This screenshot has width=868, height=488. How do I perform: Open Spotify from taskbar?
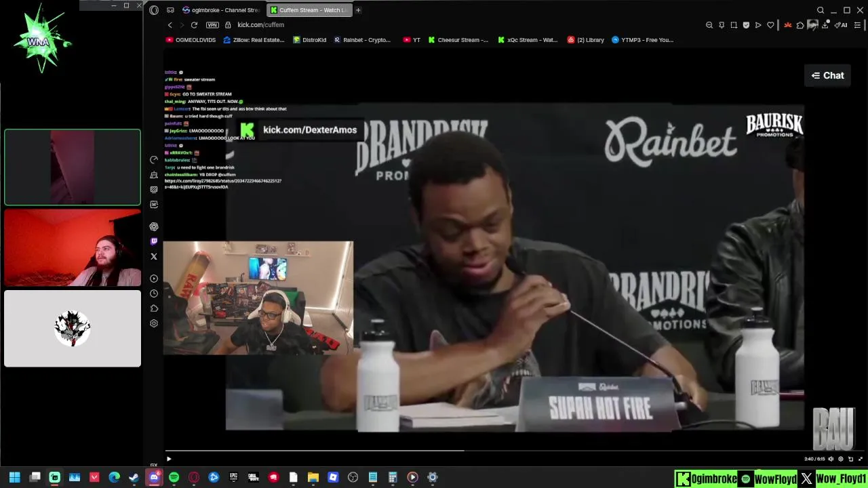click(x=174, y=477)
